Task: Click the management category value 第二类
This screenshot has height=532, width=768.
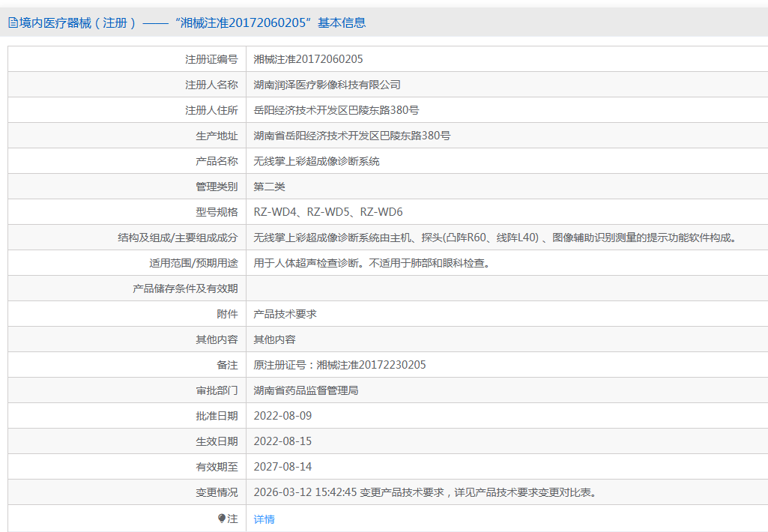Action: coord(269,187)
